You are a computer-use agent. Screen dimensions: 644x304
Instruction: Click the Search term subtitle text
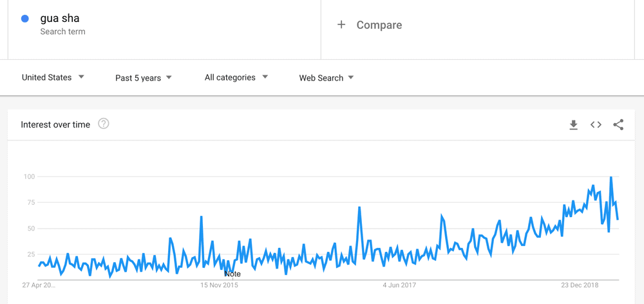[x=63, y=32]
